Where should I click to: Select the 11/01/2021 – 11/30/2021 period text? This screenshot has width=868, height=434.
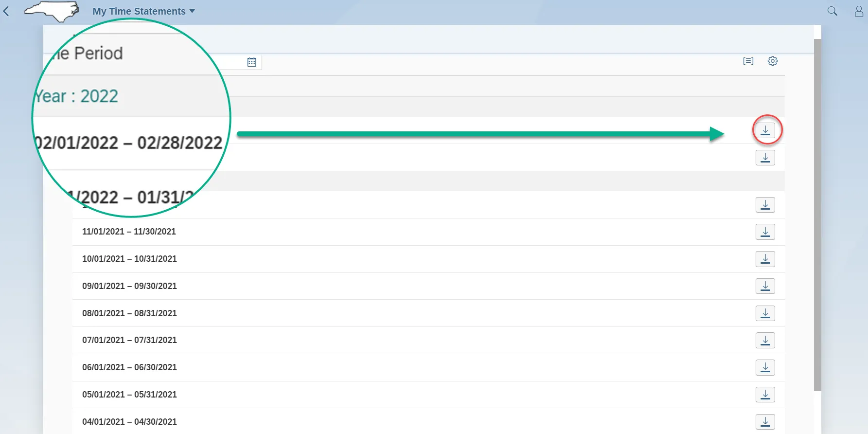(129, 232)
